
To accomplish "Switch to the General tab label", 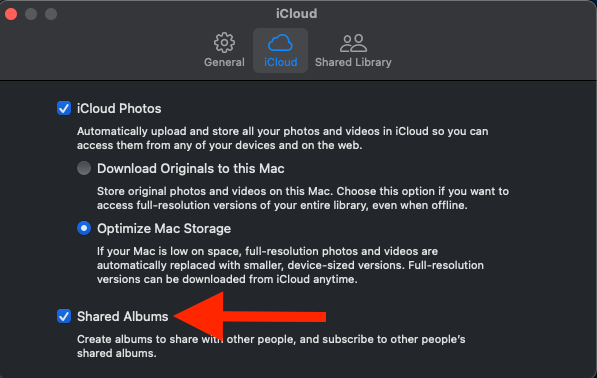I will coord(224,62).
